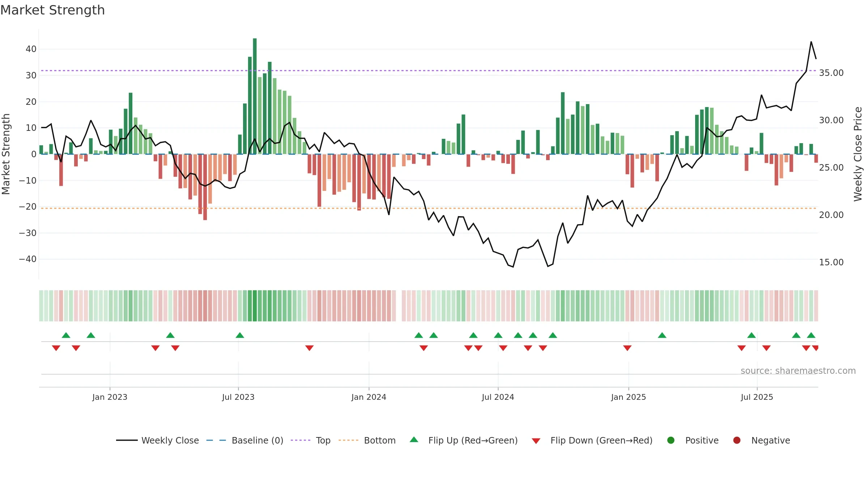Screen dimensions: 868x488
Task: Click the 40 strength axis label
Action: click(31, 49)
